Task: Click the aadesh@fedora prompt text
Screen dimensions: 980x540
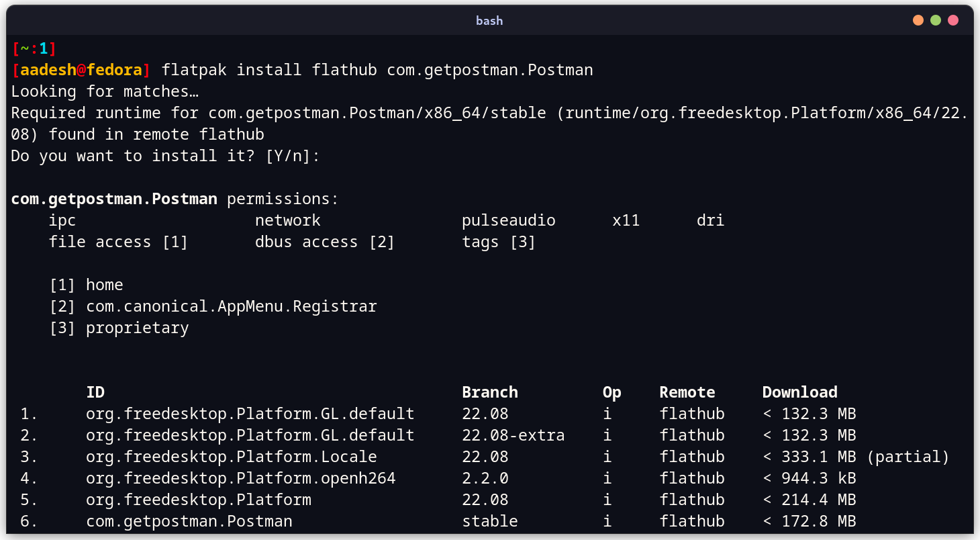Action: 81,69
